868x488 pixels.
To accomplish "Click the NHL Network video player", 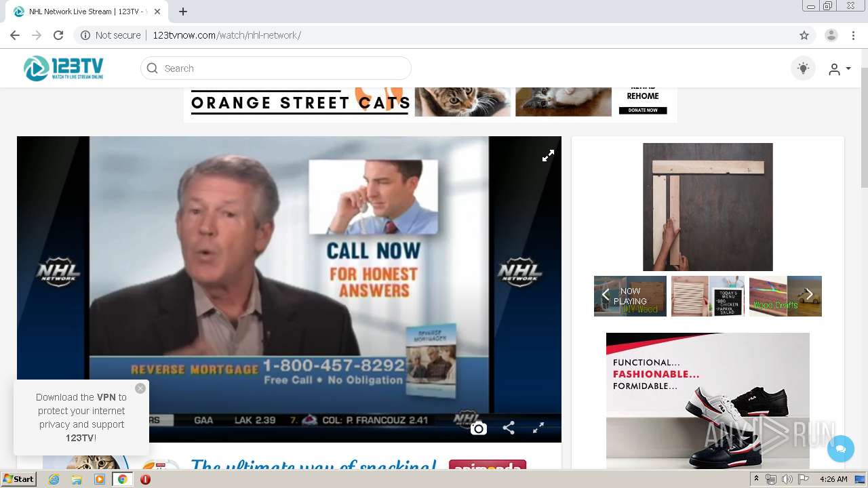I will [289, 289].
